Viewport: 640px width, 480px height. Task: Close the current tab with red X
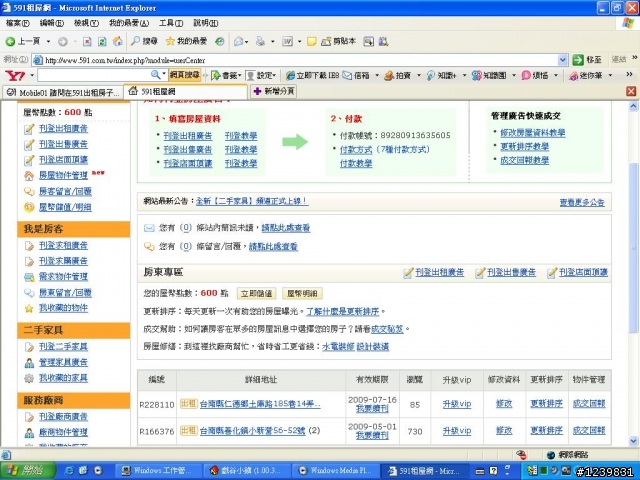tap(631, 91)
